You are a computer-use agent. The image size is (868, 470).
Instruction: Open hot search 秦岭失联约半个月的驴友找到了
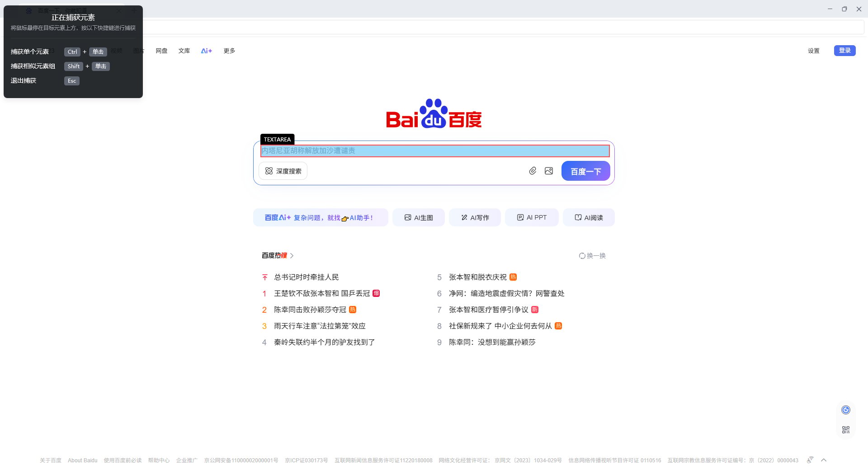[324, 342]
